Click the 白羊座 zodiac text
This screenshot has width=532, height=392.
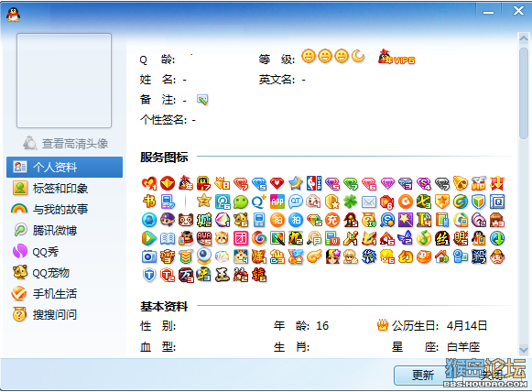463,347
